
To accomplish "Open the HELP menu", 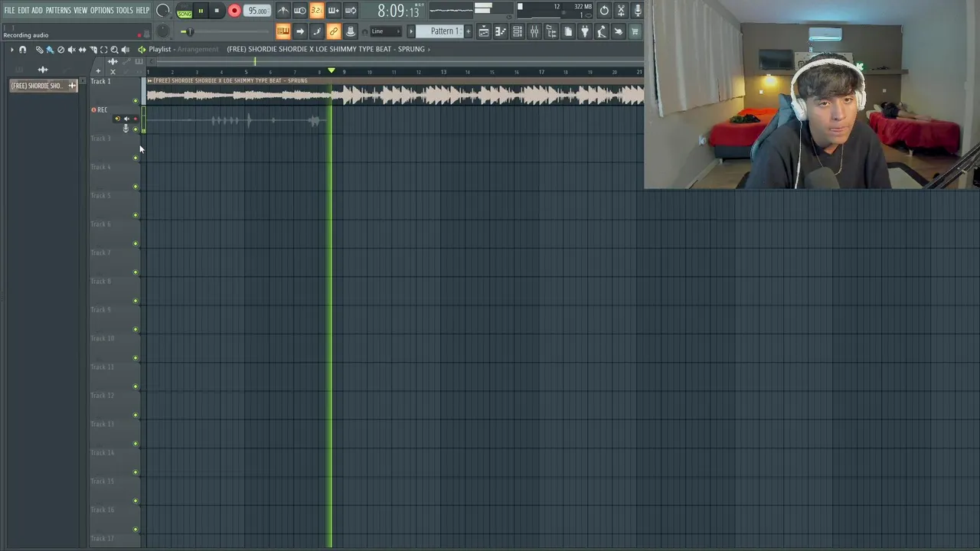I will click(142, 10).
